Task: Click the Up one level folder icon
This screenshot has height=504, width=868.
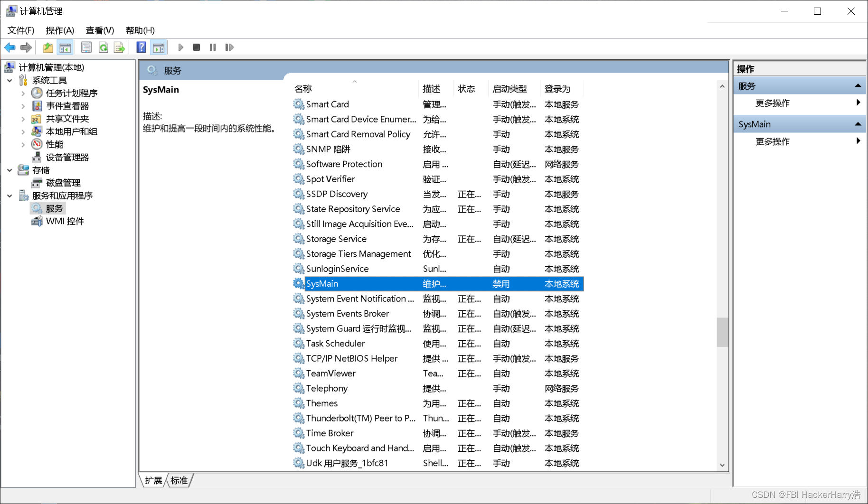Action: 48,47
